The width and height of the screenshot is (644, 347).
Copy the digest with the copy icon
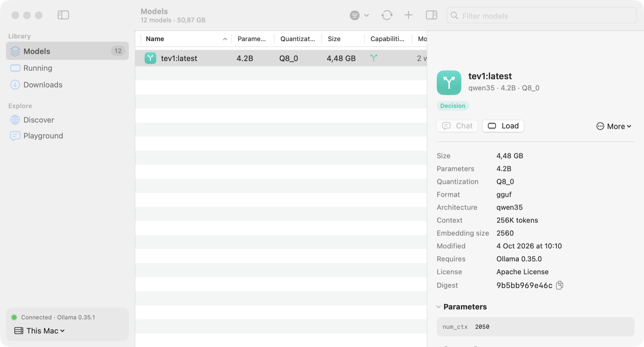click(x=559, y=285)
